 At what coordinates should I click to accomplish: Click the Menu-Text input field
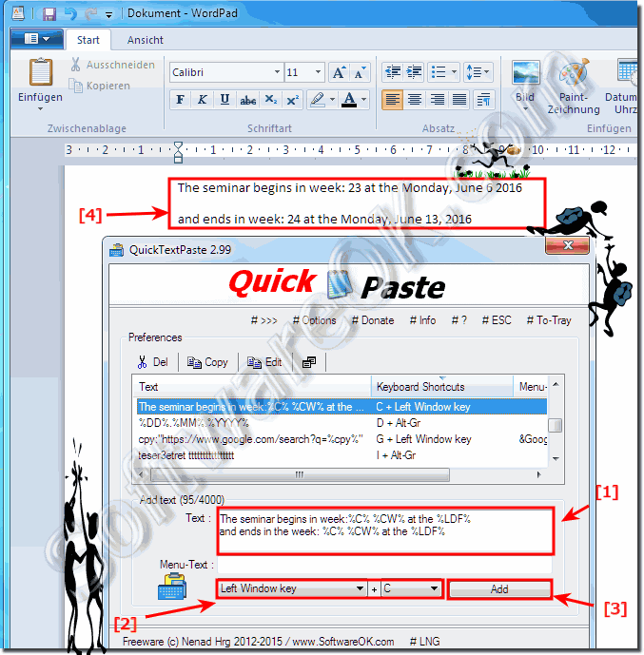pos(384,566)
